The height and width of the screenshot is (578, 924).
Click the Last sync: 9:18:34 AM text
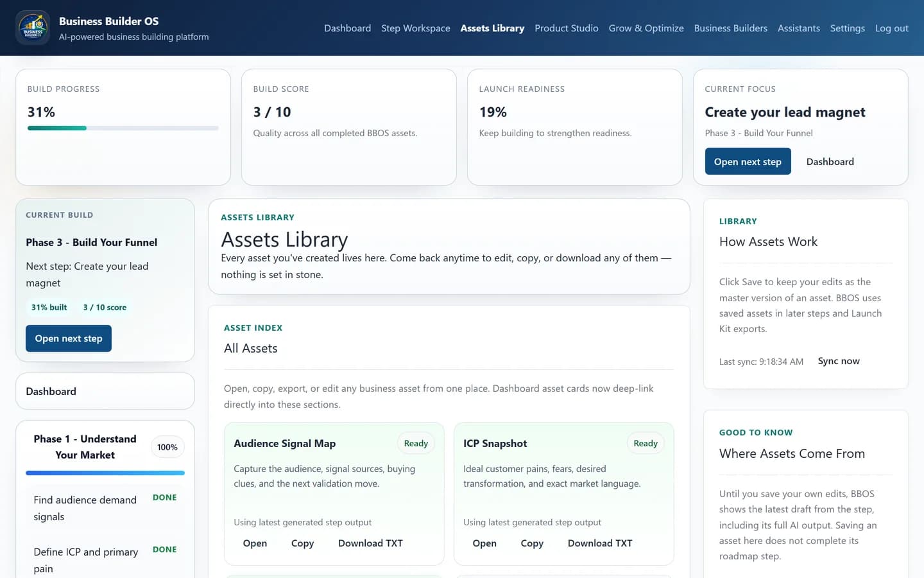pyautogui.click(x=761, y=362)
